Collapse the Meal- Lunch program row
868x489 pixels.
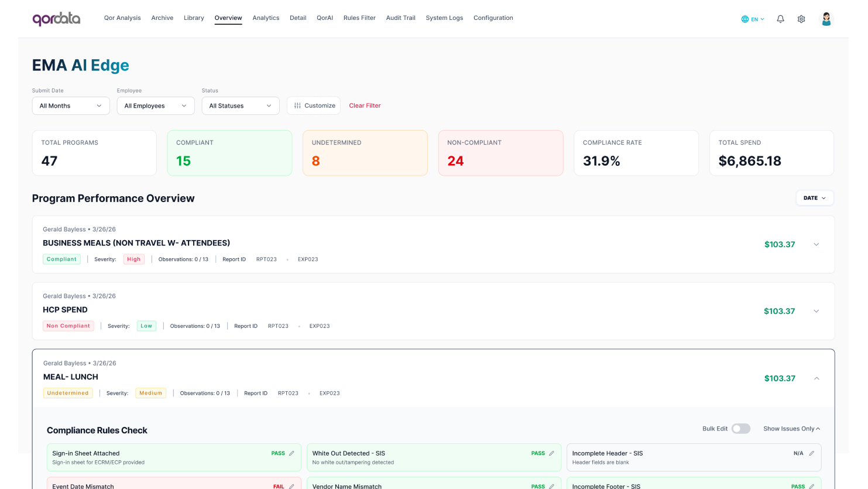point(816,378)
